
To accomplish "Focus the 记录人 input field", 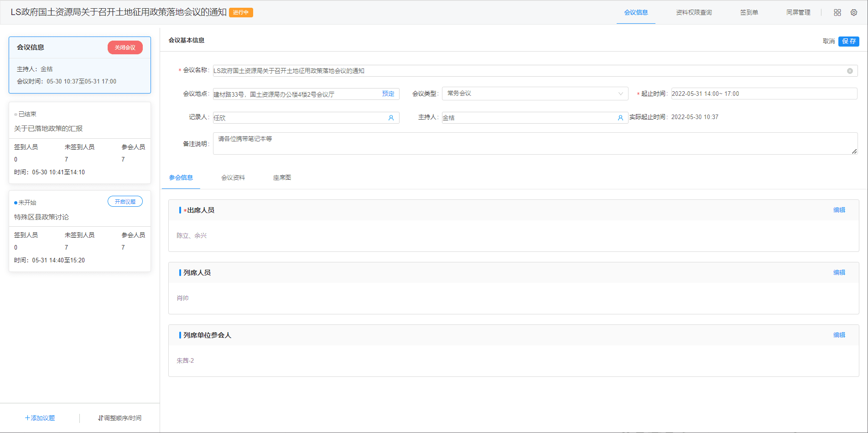I will pos(306,118).
